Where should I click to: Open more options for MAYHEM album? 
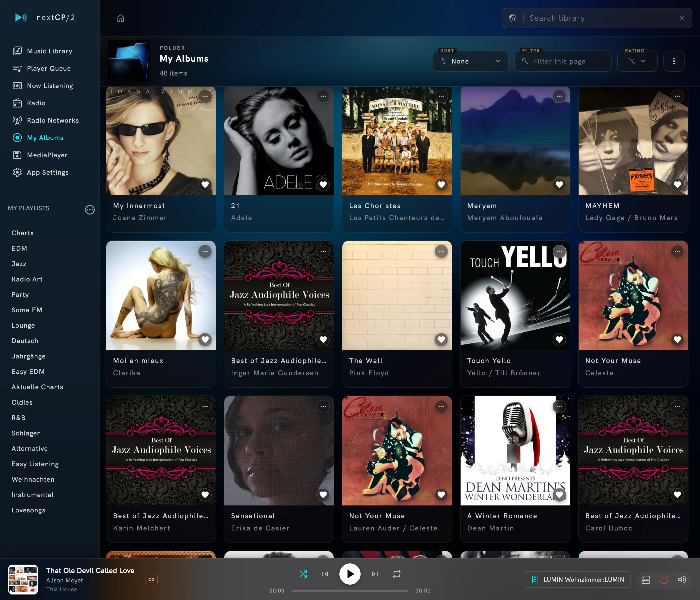677,96
